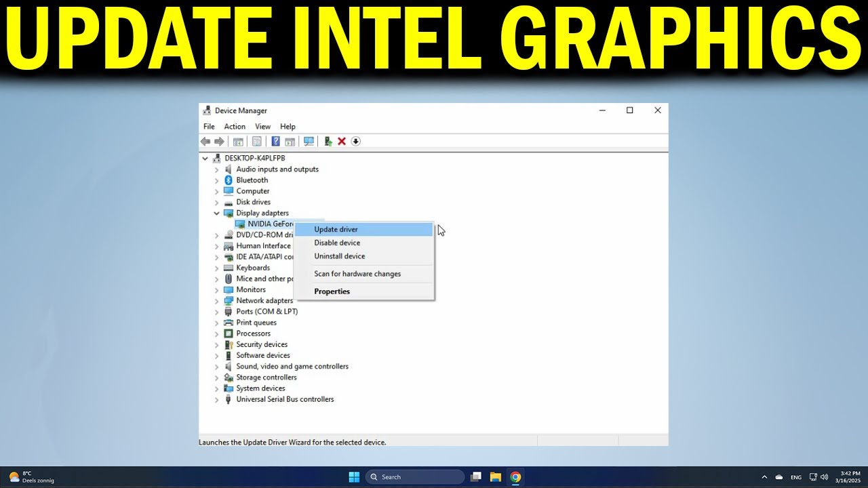Click the ENG language indicator
This screenshot has height=488, width=868.
point(796,477)
